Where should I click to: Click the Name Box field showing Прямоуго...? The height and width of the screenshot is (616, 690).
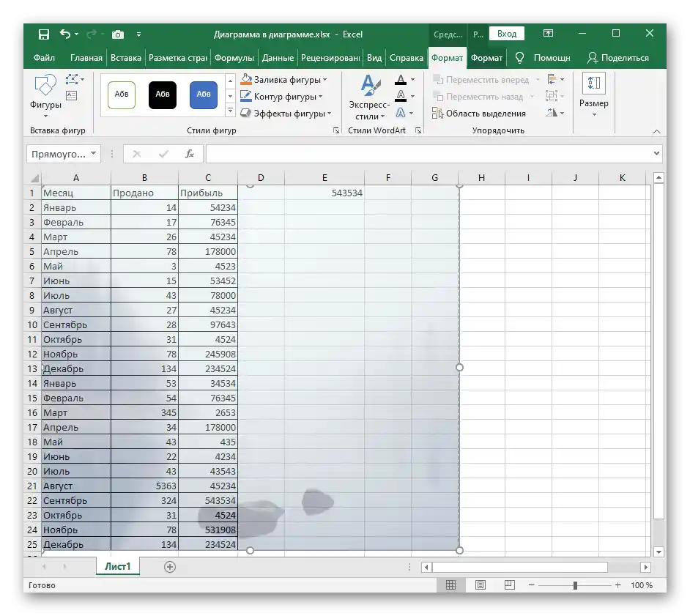[x=58, y=154]
